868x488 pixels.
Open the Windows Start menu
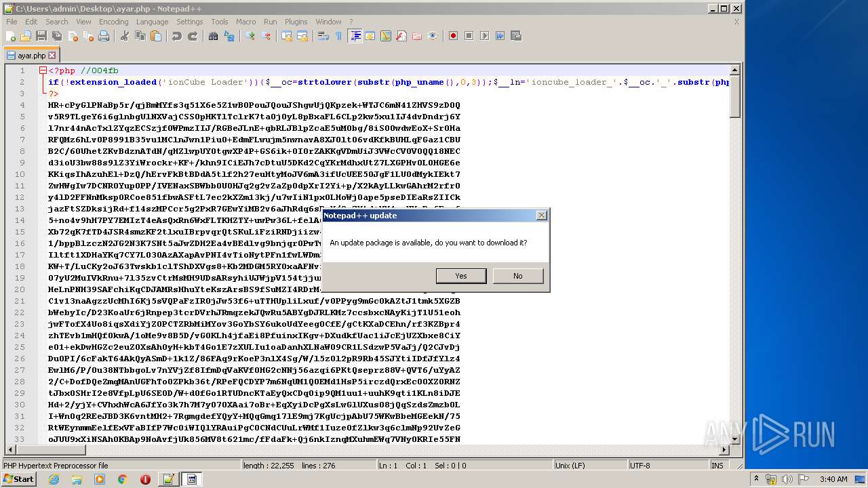tap(19, 479)
